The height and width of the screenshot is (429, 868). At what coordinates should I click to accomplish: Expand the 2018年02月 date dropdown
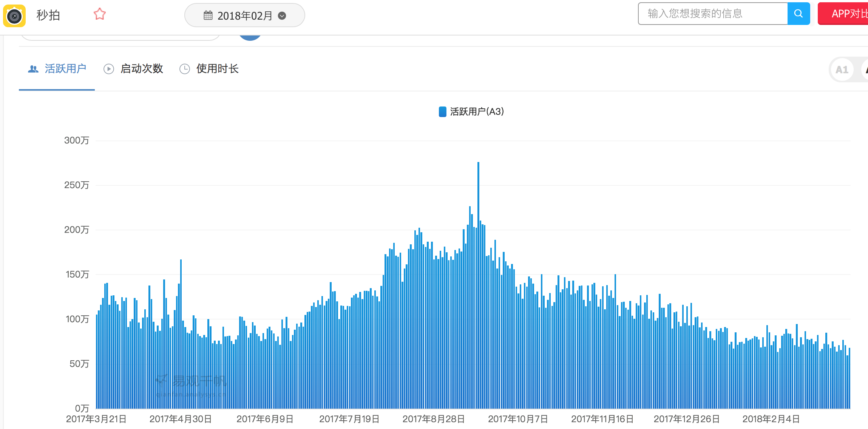click(245, 15)
